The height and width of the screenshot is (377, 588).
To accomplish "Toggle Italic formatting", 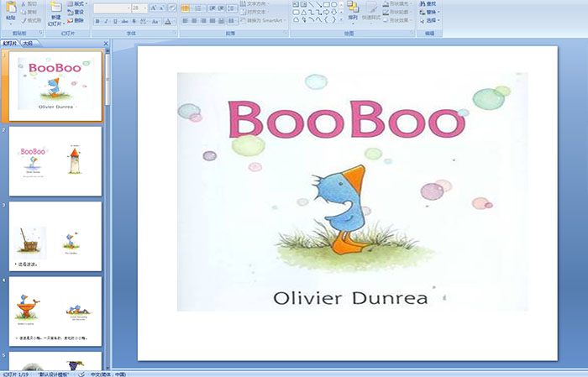I will (x=106, y=21).
